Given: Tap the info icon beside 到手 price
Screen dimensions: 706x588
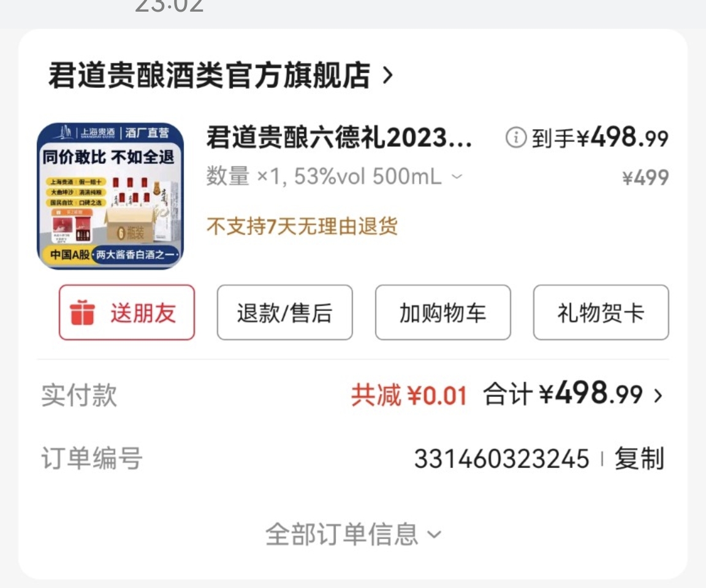Looking at the screenshot, I should (516, 137).
